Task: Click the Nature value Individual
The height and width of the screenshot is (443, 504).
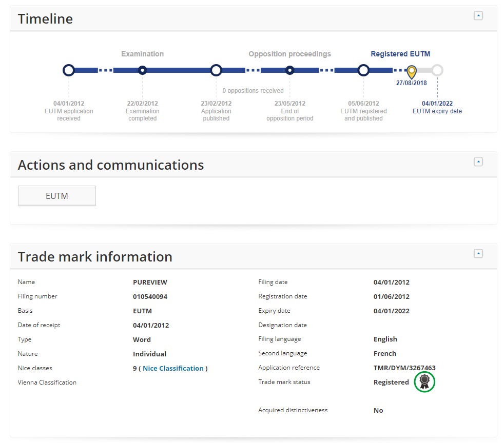Action: coord(149,354)
